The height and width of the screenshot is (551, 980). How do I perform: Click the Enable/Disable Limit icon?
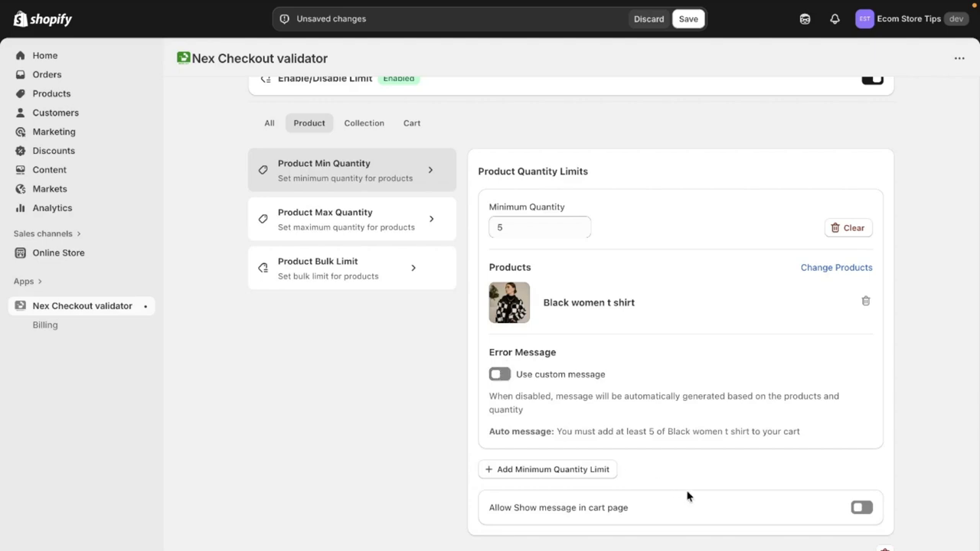pyautogui.click(x=266, y=78)
